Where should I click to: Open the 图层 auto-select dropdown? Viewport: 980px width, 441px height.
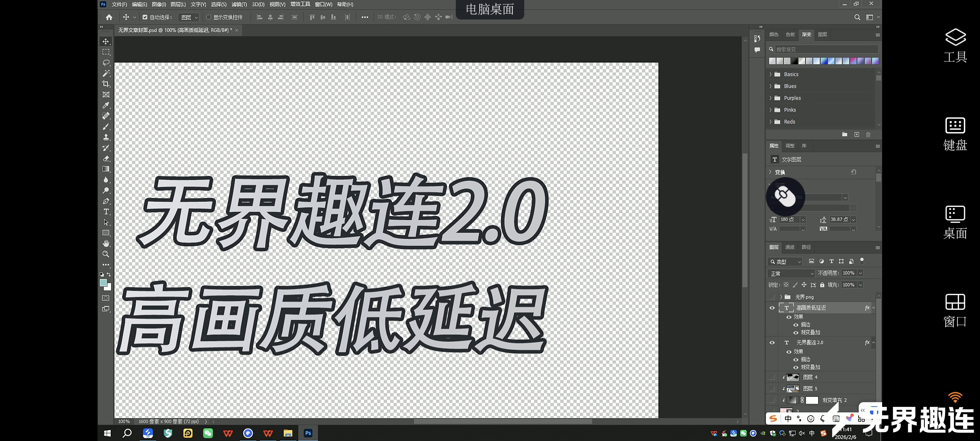pyautogui.click(x=189, y=18)
